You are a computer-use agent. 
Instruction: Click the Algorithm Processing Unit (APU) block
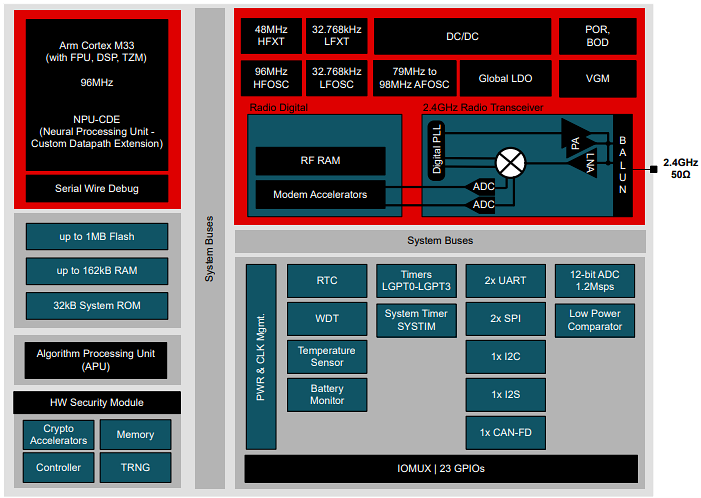96,360
